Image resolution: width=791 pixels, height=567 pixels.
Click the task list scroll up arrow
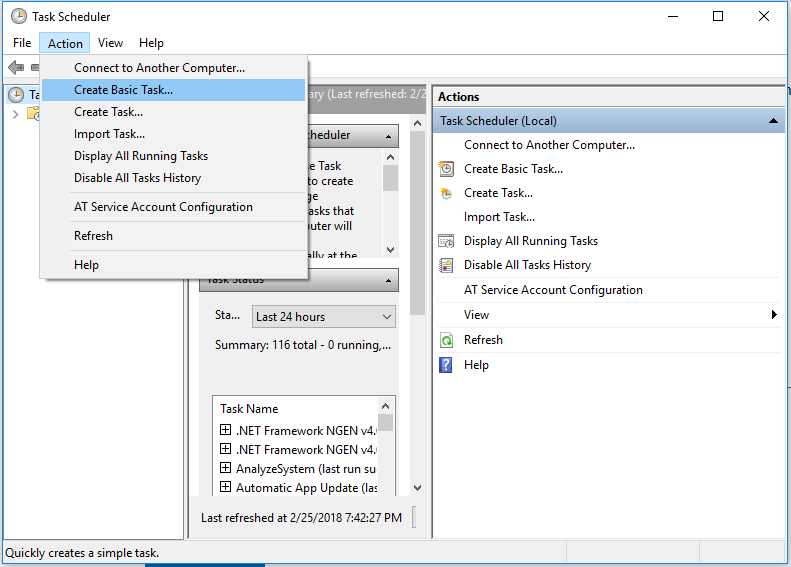pyautogui.click(x=385, y=406)
